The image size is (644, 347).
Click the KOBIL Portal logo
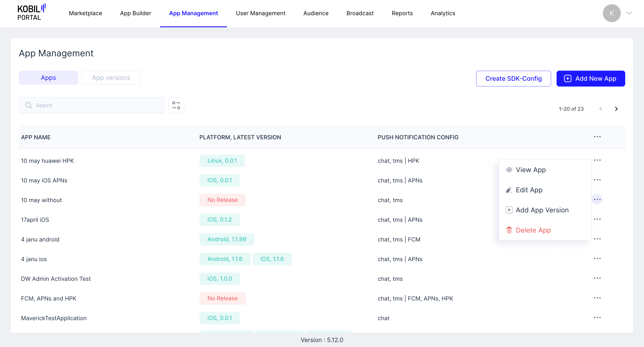click(32, 13)
